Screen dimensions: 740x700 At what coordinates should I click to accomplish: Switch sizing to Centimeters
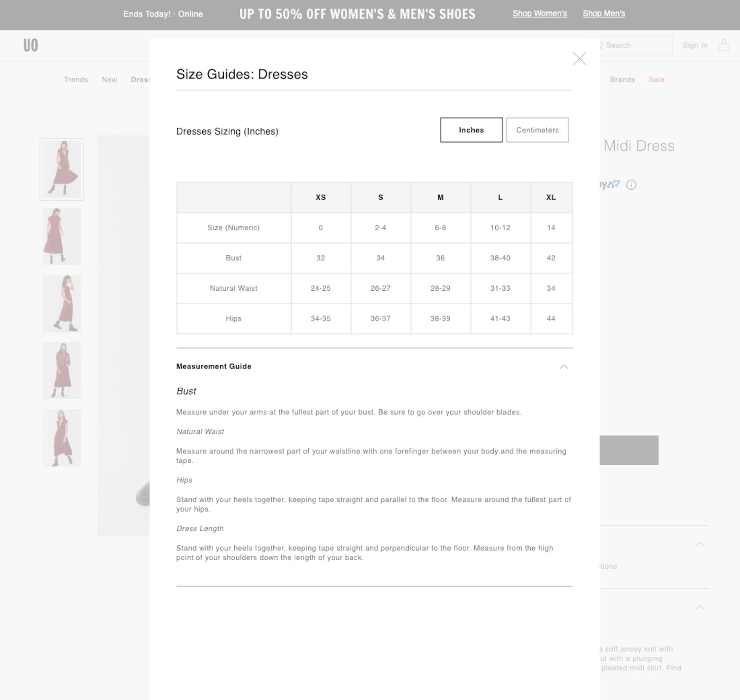pos(537,130)
